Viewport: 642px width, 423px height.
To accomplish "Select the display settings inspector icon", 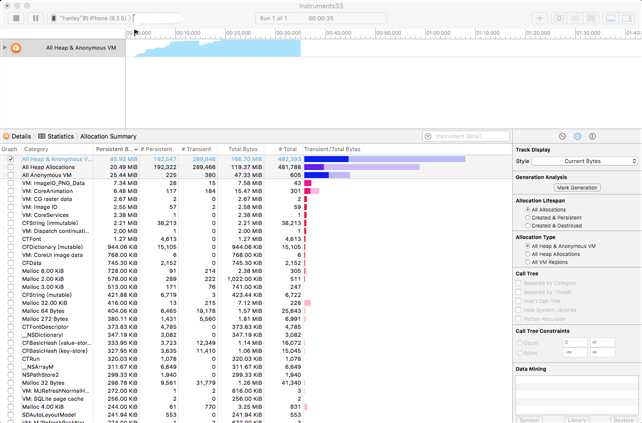I will (577, 136).
